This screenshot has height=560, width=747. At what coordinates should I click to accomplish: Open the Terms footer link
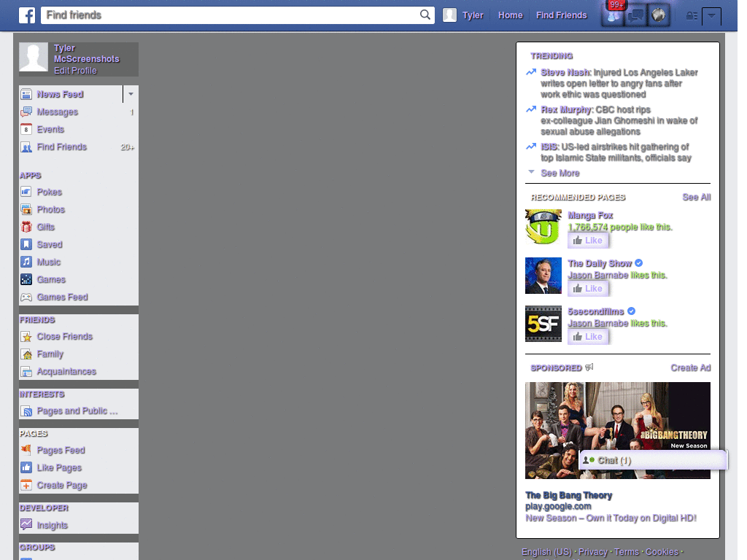click(x=626, y=552)
